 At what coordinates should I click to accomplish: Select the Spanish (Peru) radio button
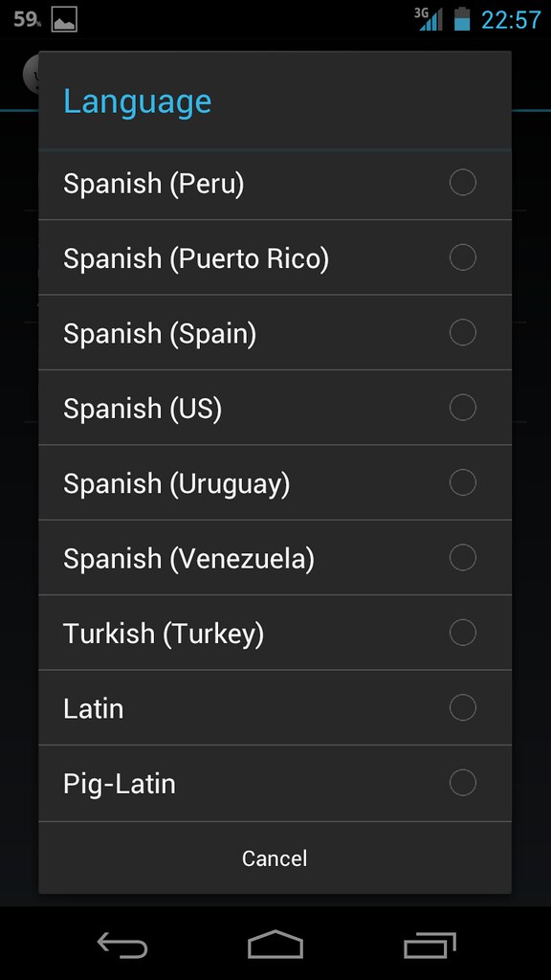463,183
